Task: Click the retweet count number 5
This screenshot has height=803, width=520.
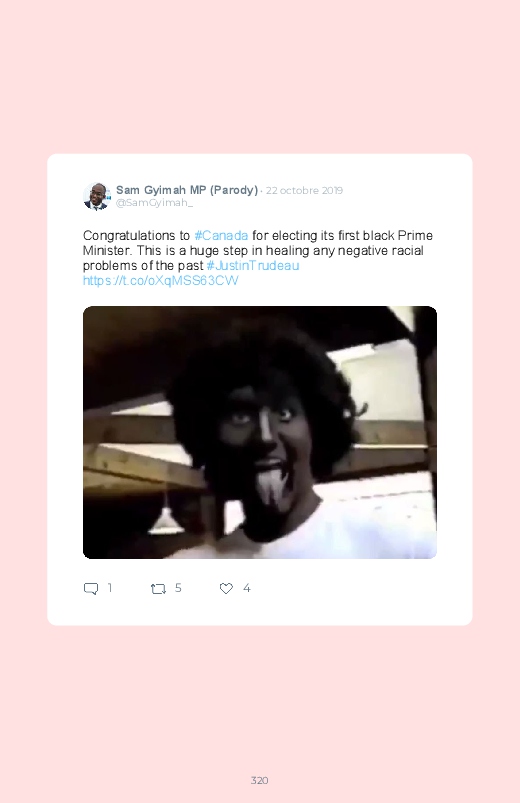Action: coord(178,588)
